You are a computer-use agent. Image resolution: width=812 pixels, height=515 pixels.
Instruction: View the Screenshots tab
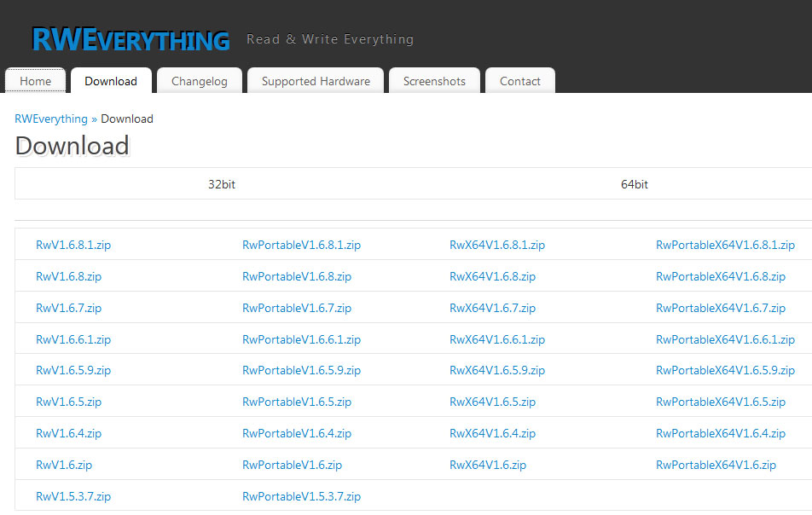click(434, 81)
